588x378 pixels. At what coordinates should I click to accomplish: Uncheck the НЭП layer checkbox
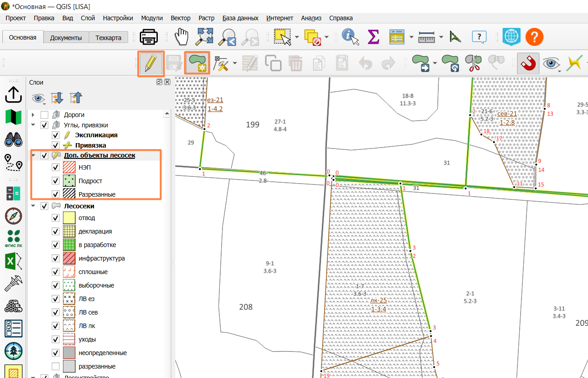click(56, 167)
